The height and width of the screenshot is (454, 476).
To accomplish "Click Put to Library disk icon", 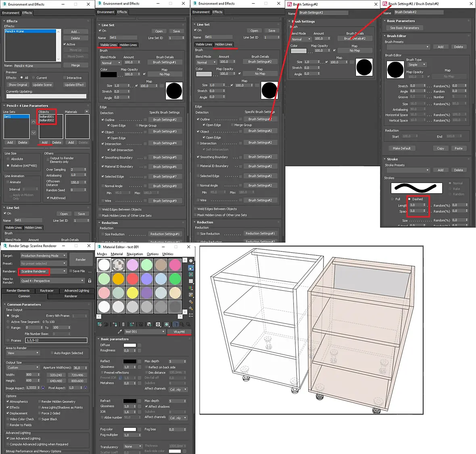I will coord(149,324).
